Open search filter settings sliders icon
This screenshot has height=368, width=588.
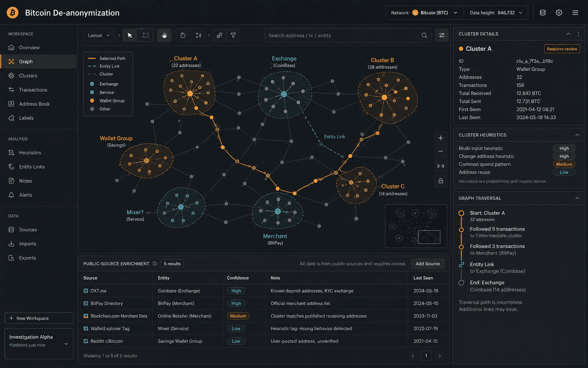tap(442, 35)
